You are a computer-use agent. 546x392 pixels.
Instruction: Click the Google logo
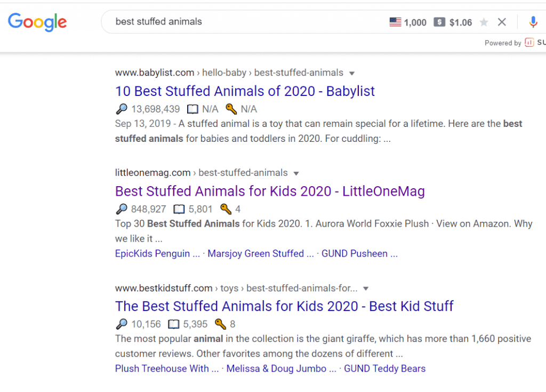(x=37, y=22)
